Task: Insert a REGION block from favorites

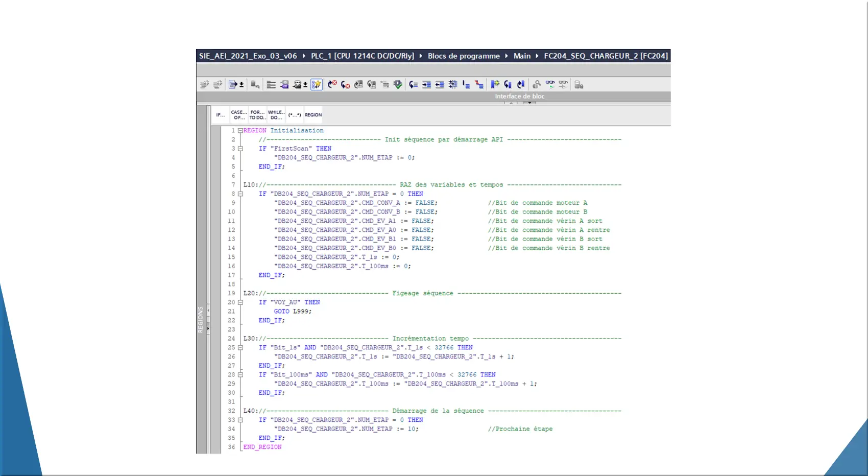Action: [313, 115]
